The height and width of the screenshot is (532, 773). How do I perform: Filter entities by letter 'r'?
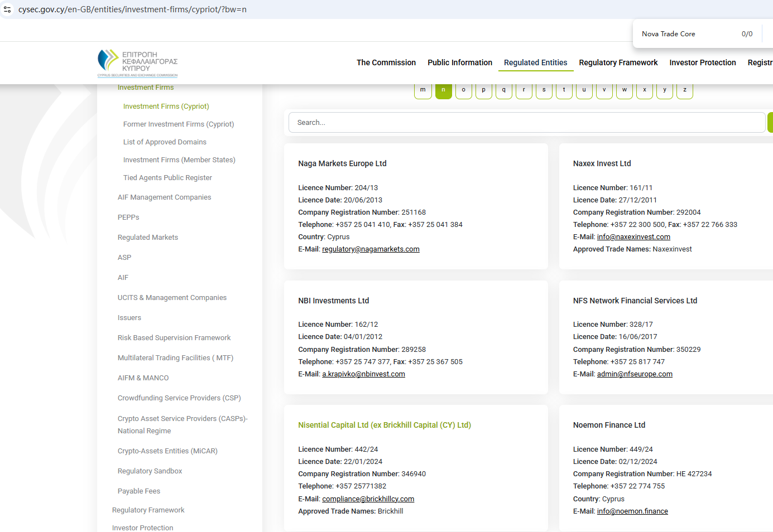524,90
